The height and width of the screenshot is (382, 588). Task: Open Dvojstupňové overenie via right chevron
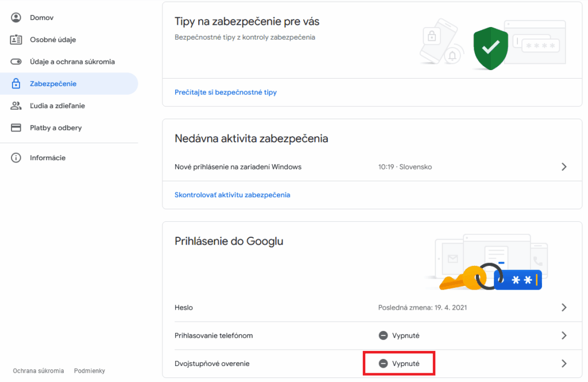[x=563, y=364]
